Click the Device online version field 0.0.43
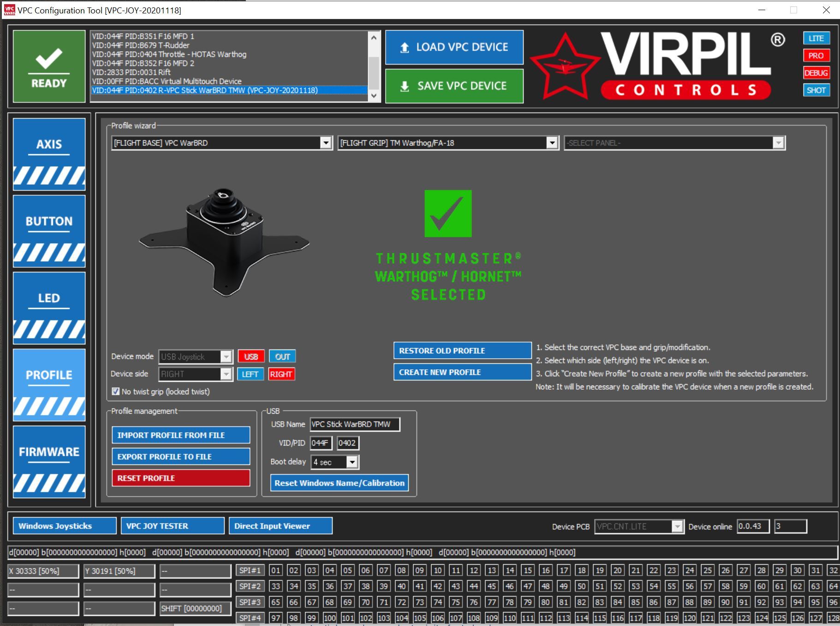Screen dimensions: 840x626 [753, 526]
